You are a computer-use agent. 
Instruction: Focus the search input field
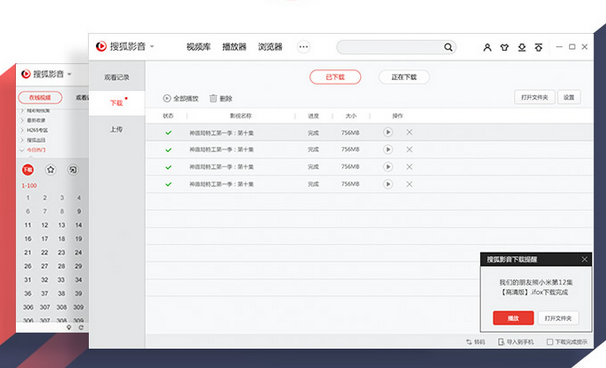390,47
